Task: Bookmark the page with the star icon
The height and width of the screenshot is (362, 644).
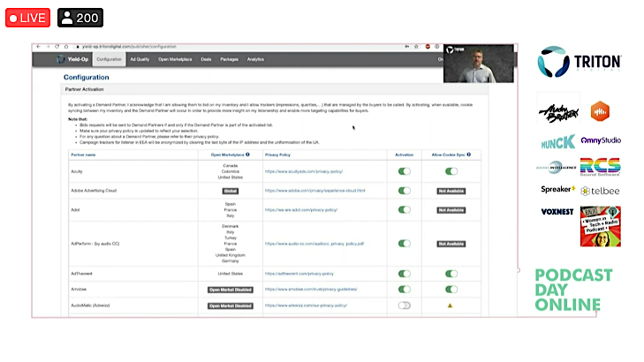Action: point(416,47)
